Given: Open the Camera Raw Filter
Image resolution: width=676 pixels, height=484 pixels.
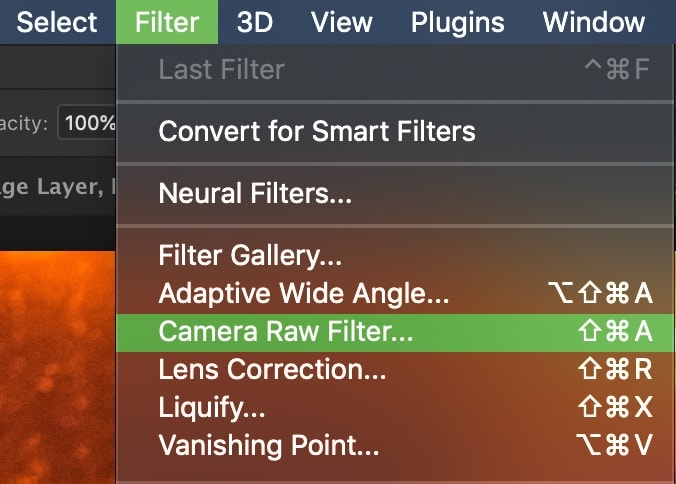Looking at the screenshot, I should click(394, 332).
